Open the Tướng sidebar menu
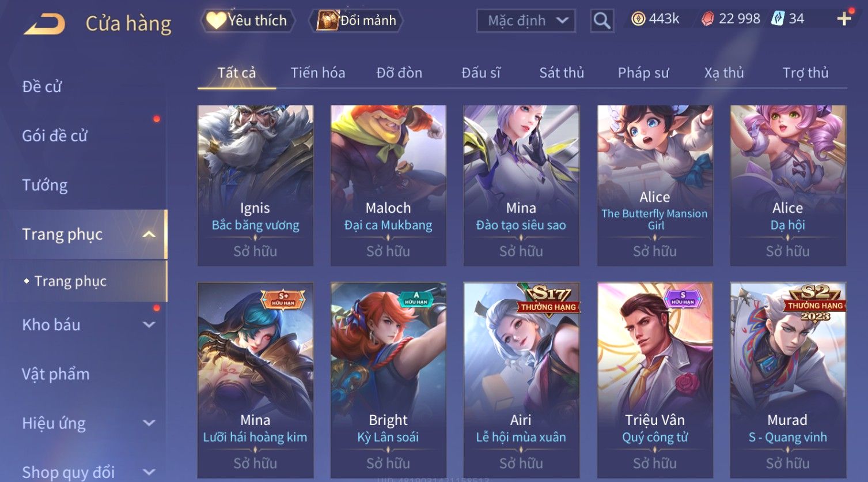 point(45,185)
